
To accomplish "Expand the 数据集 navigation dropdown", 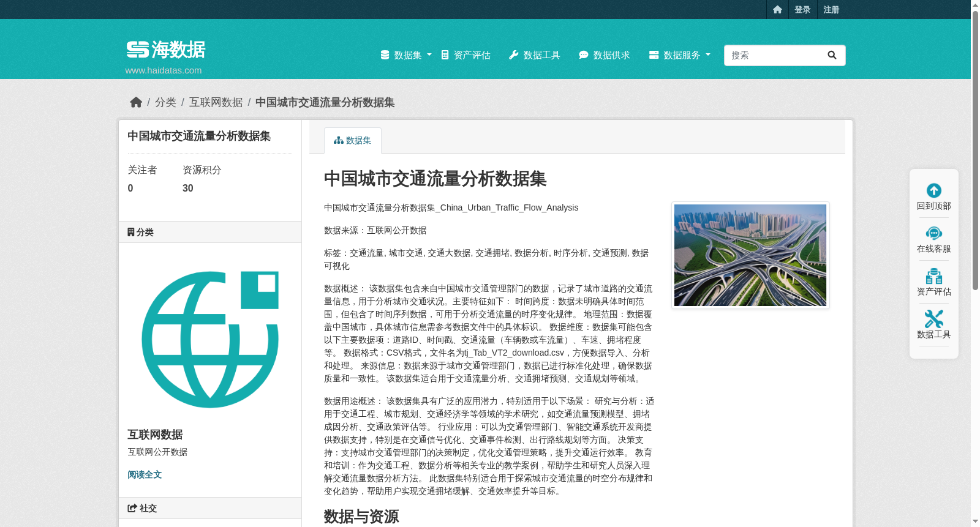I will coord(406,55).
